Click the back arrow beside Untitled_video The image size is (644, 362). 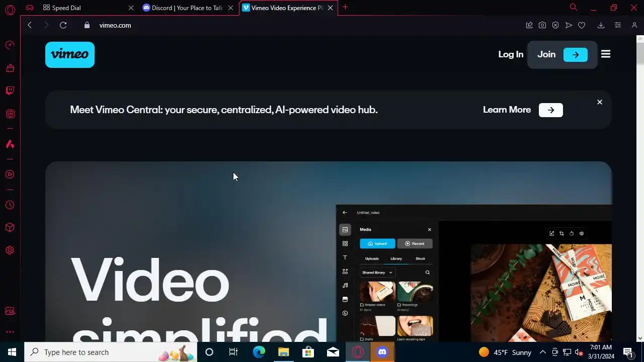pos(345,213)
